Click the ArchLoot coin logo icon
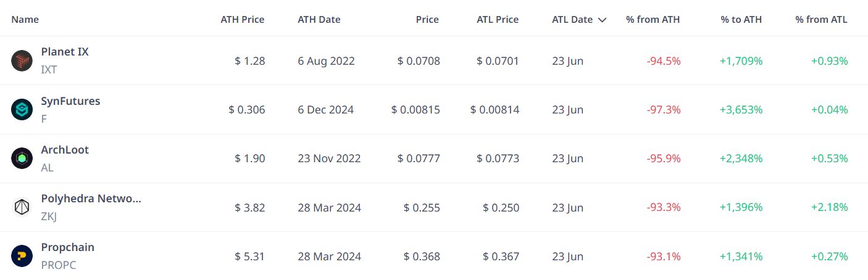Screen dimensions: 868x280 (x=22, y=159)
